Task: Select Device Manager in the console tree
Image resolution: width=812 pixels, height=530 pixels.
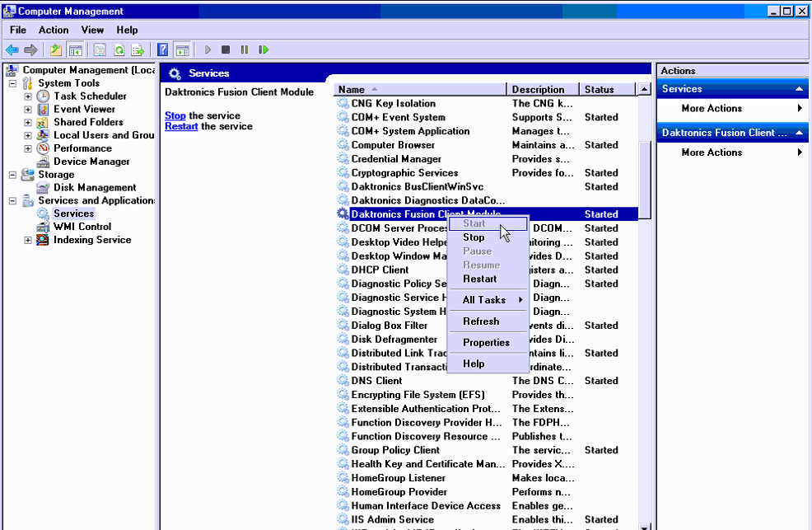Action: pyautogui.click(x=91, y=162)
